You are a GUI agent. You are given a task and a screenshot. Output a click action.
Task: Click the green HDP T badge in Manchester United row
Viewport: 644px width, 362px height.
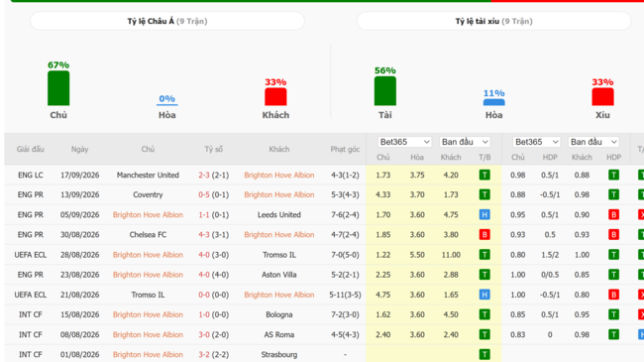pyautogui.click(x=613, y=175)
